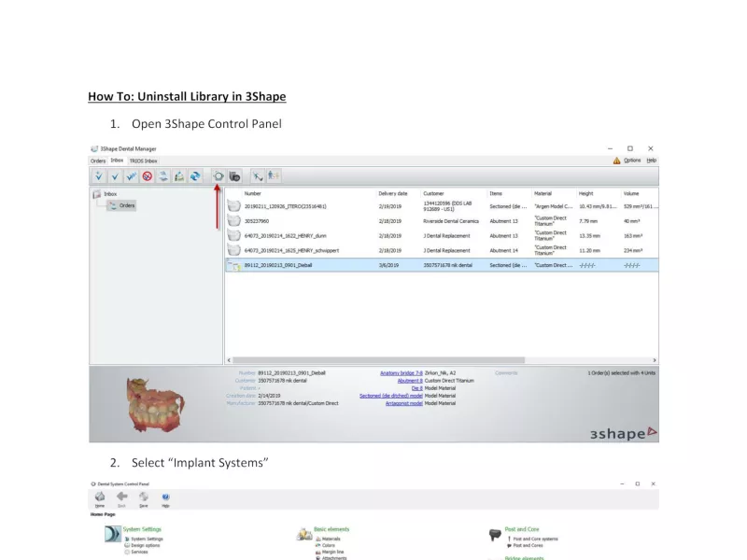Viewport: 747px width, 560px height.
Task: Open Design options in Control Panel
Action: point(146,545)
